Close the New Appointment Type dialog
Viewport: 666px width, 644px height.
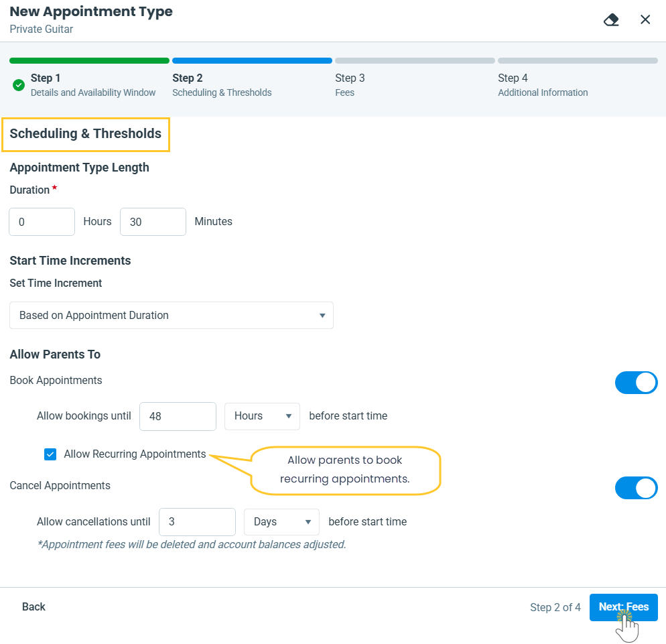[x=645, y=19]
